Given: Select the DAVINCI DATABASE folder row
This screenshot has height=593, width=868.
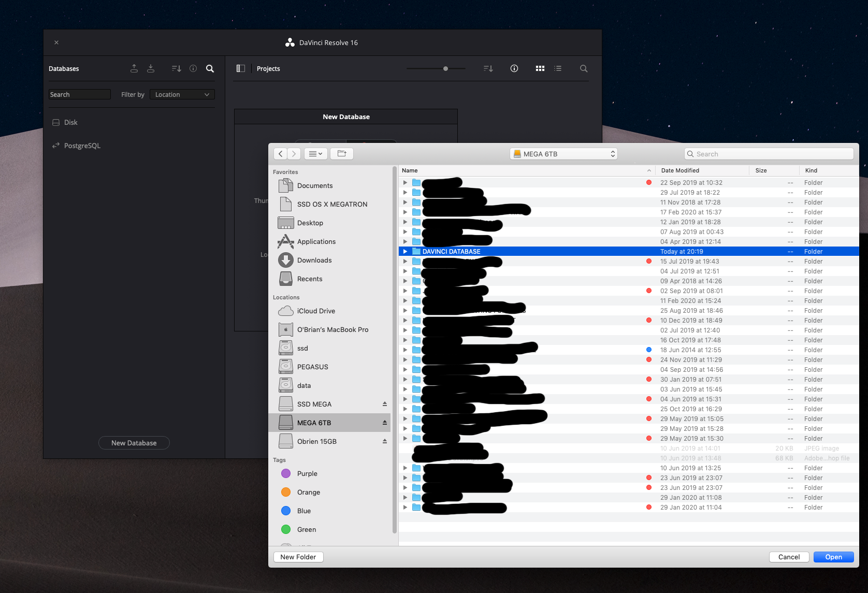Looking at the screenshot, I should pos(629,252).
